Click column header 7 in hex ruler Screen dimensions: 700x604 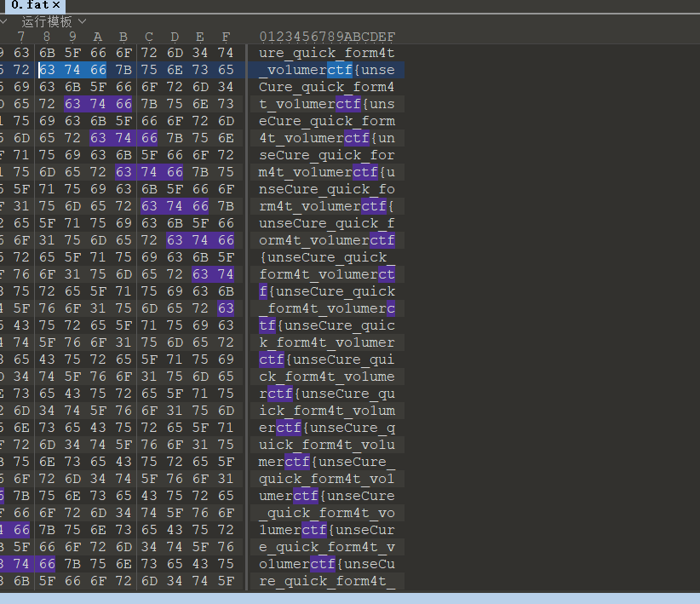click(x=20, y=37)
